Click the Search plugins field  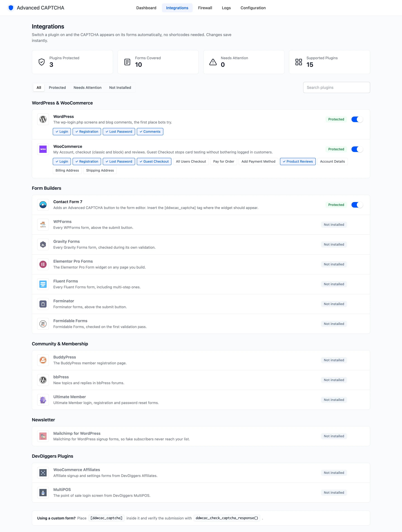(336, 88)
